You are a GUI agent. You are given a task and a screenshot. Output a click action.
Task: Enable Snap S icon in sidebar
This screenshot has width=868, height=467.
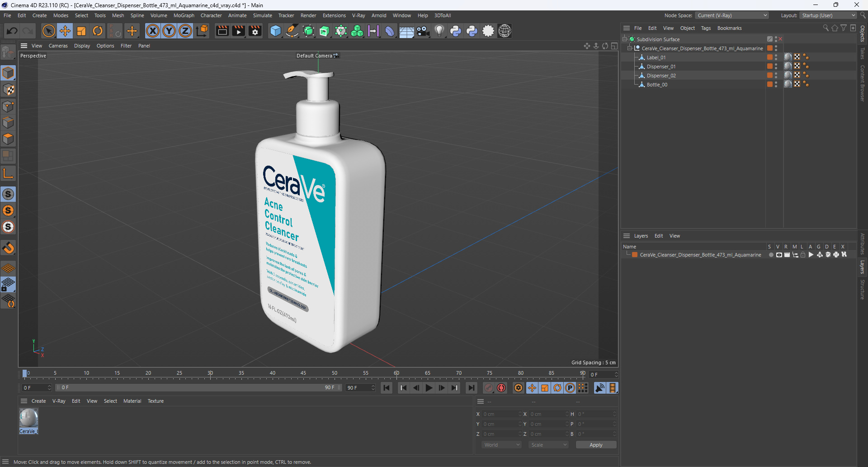pos(8,194)
